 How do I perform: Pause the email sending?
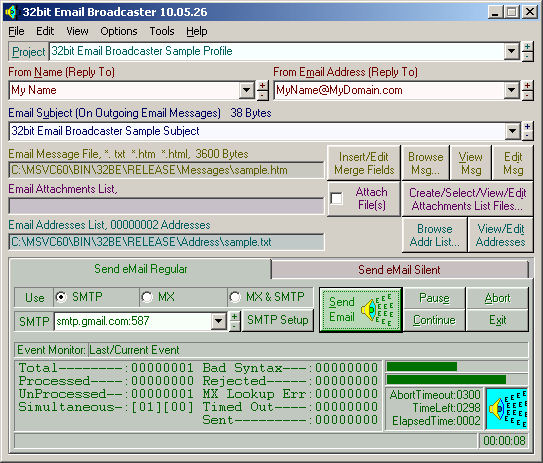(434, 298)
